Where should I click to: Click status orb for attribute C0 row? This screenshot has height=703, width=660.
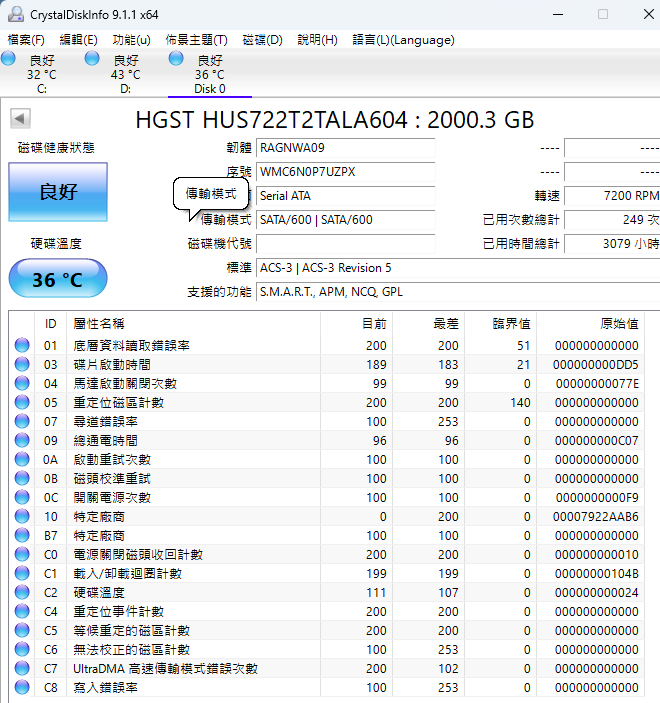[x=22, y=554]
